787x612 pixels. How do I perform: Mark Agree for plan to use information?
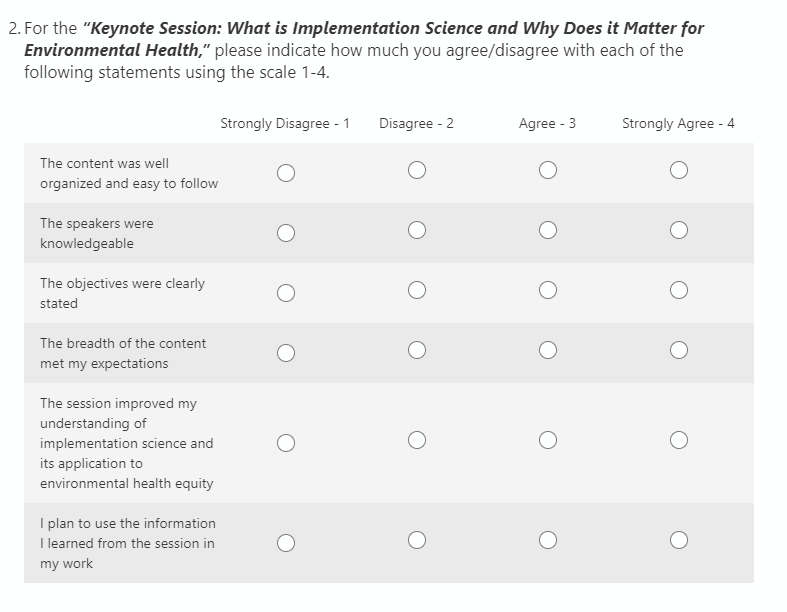pyautogui.click(x=547, y=541)
